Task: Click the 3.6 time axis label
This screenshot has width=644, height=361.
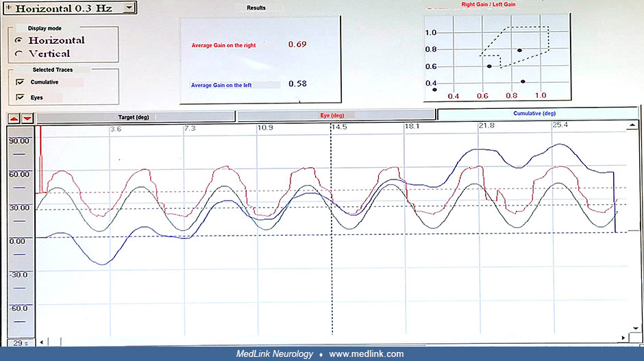Action: (116, 129)
